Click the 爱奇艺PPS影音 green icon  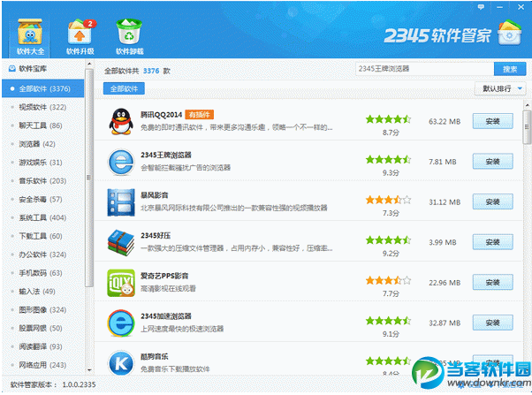[x=121, y=283]
